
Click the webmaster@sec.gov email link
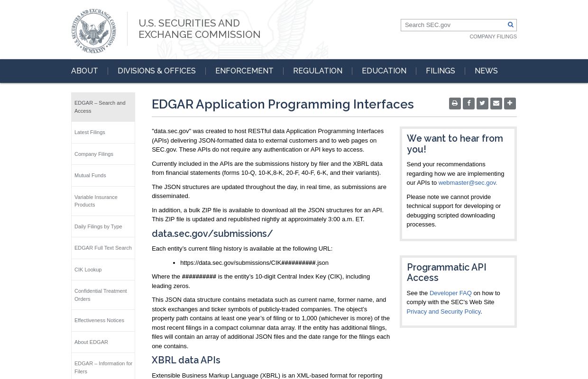point(468,183)
